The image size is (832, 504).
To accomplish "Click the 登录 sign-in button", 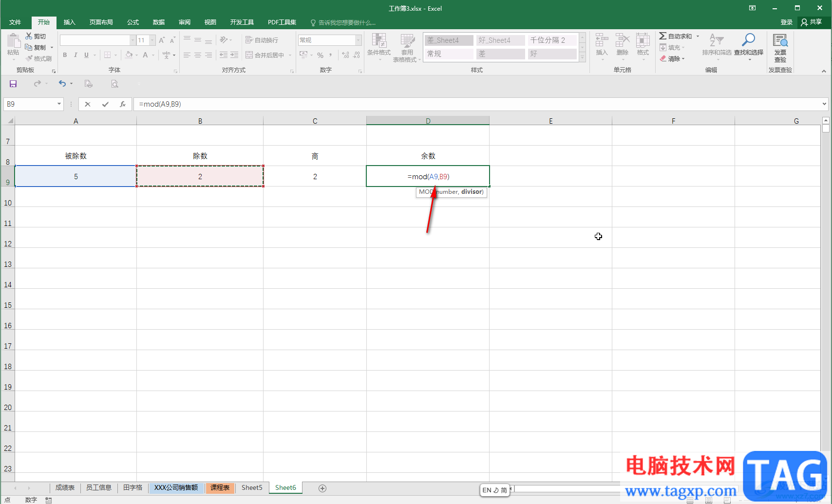I will pyautogui.click(x=787, y=22).
